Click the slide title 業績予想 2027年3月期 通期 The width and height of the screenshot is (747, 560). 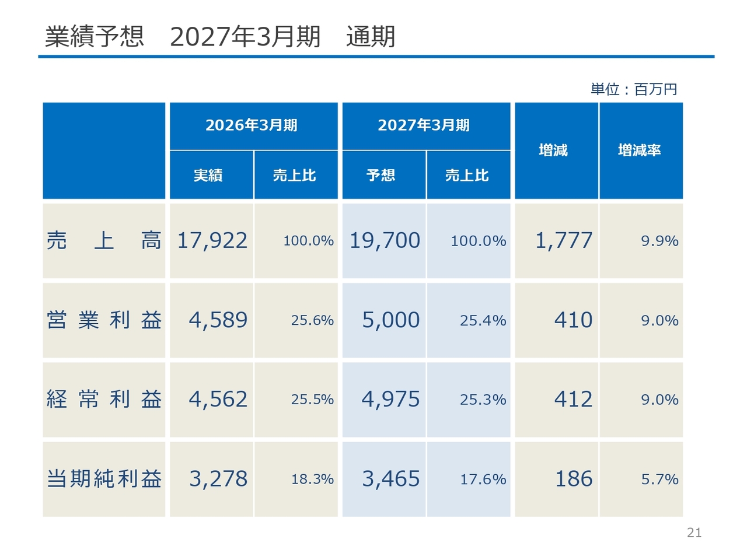pos(220,36)
